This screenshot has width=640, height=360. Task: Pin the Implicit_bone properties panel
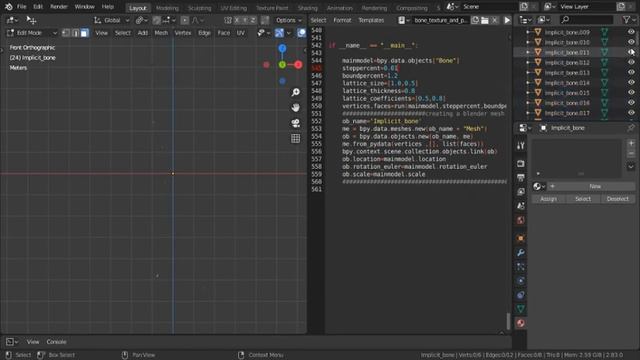(x=631, y=128)
